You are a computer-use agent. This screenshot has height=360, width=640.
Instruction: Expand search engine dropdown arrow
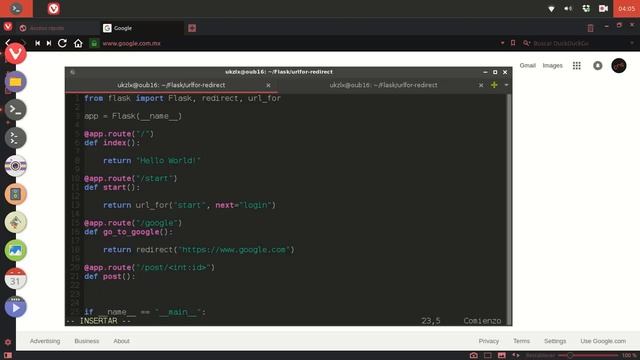point(631,43)
